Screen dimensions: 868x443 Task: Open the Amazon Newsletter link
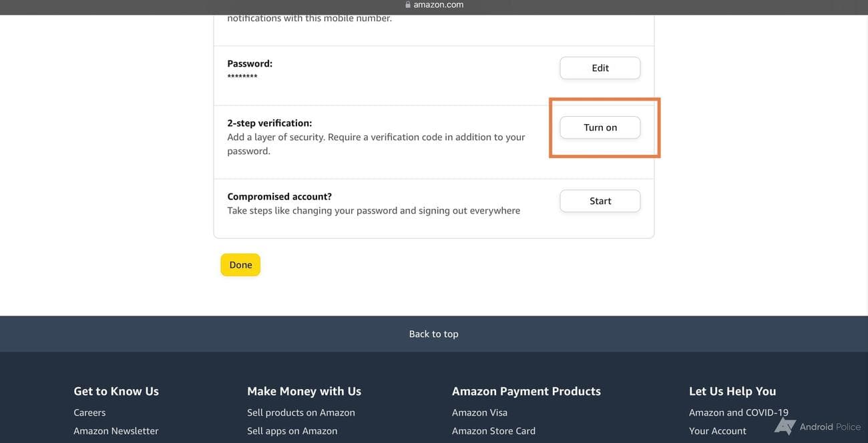[x=116, y=431]
